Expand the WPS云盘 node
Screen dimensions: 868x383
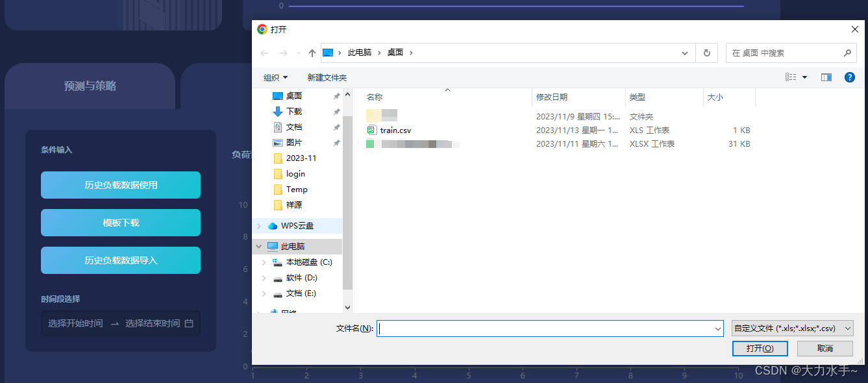click(x=259, y=226)
